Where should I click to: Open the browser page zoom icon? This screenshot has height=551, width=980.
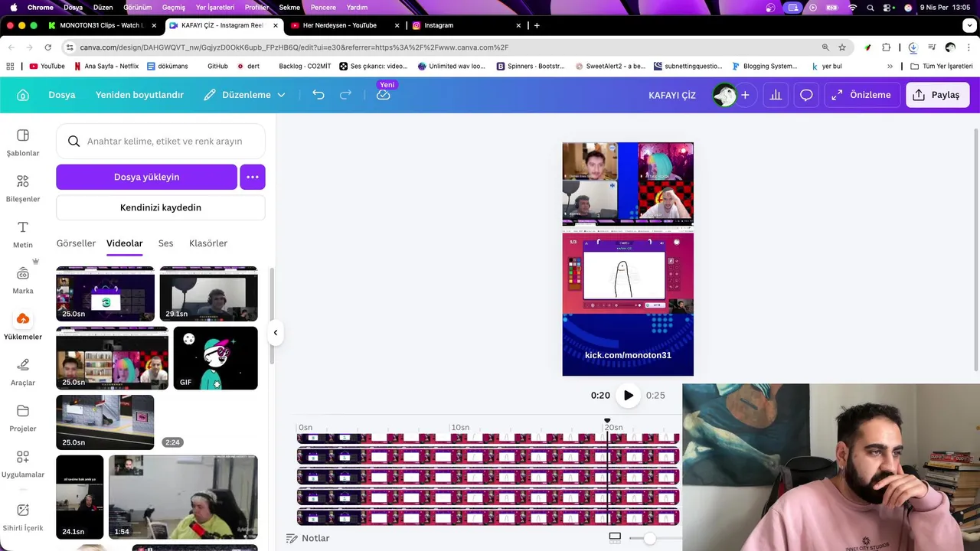click(825, 47)
